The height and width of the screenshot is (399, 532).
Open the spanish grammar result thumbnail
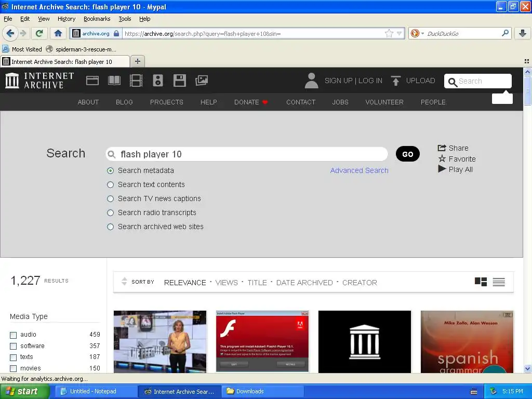pos(467,341)
